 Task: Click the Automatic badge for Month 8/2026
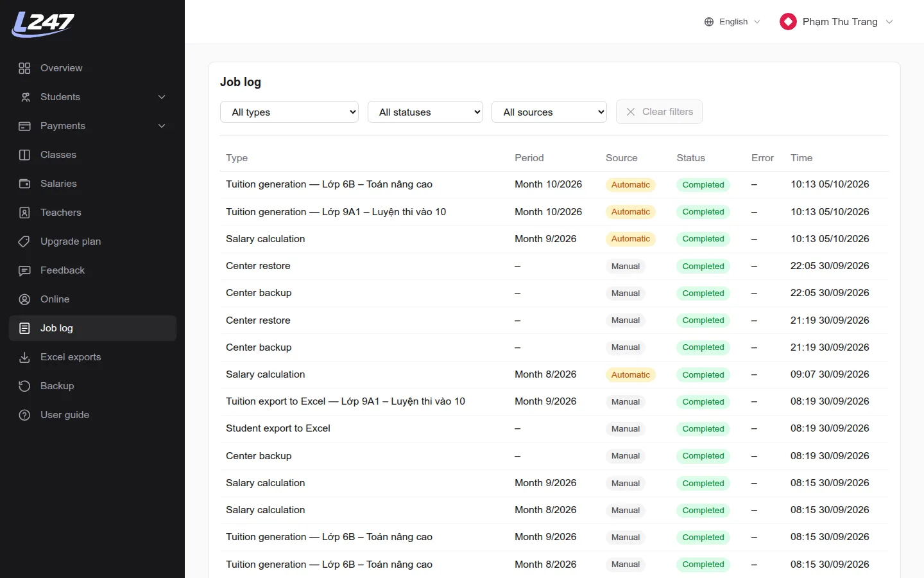630,374
